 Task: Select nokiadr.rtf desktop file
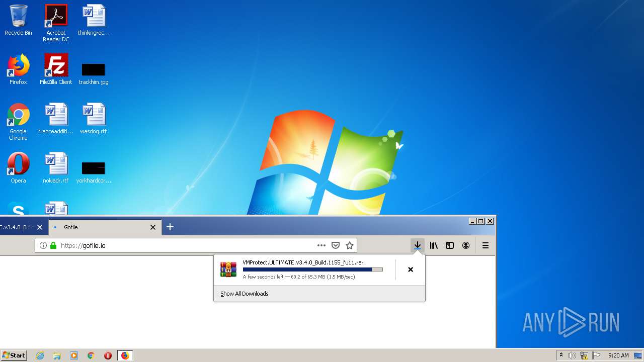(x=56, y=168)
